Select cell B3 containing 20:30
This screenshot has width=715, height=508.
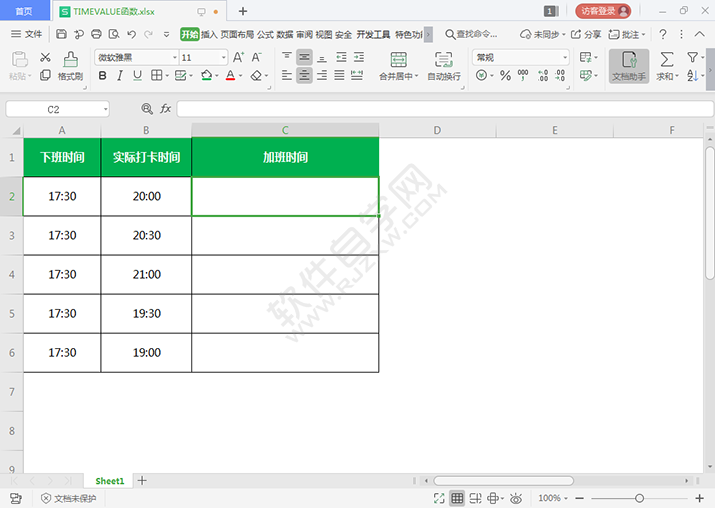(x=146, y=235)
